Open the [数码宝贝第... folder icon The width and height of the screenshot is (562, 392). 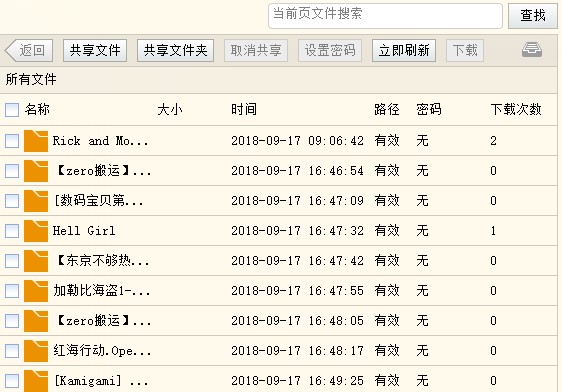(36, 201)
